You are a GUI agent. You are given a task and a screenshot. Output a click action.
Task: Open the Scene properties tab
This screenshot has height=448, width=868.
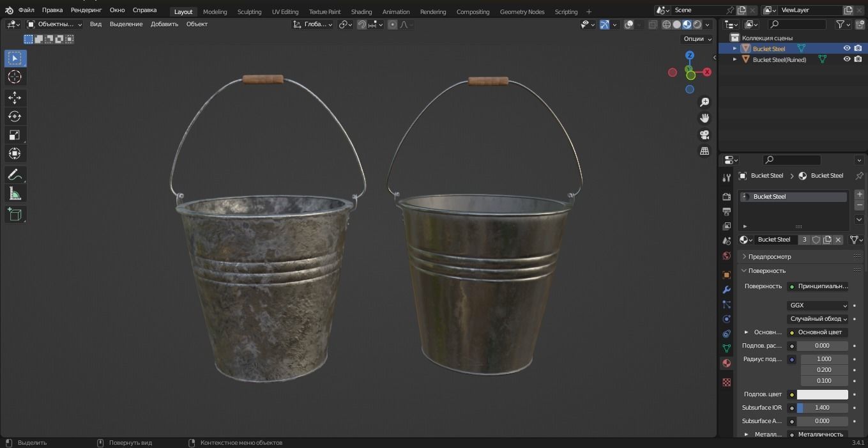tap(726, 241)
